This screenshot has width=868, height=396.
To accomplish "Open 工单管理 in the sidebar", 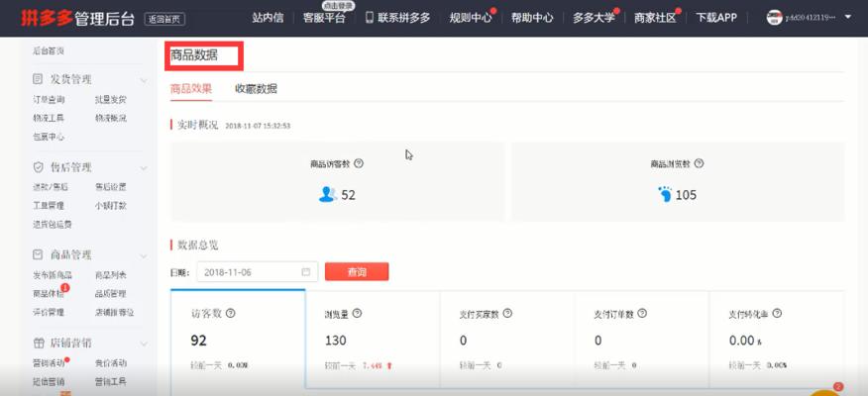I will point(49,205).
